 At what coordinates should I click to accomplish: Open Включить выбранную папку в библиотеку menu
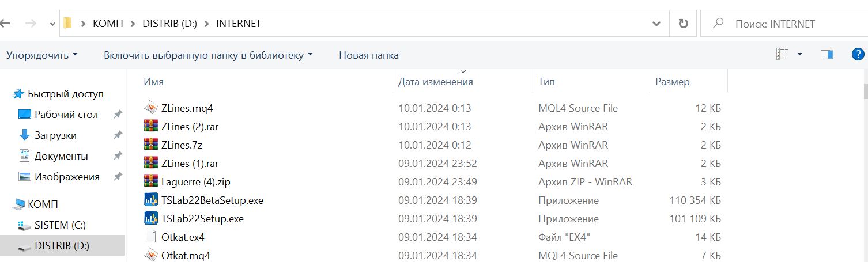click(x=208, y=55)
